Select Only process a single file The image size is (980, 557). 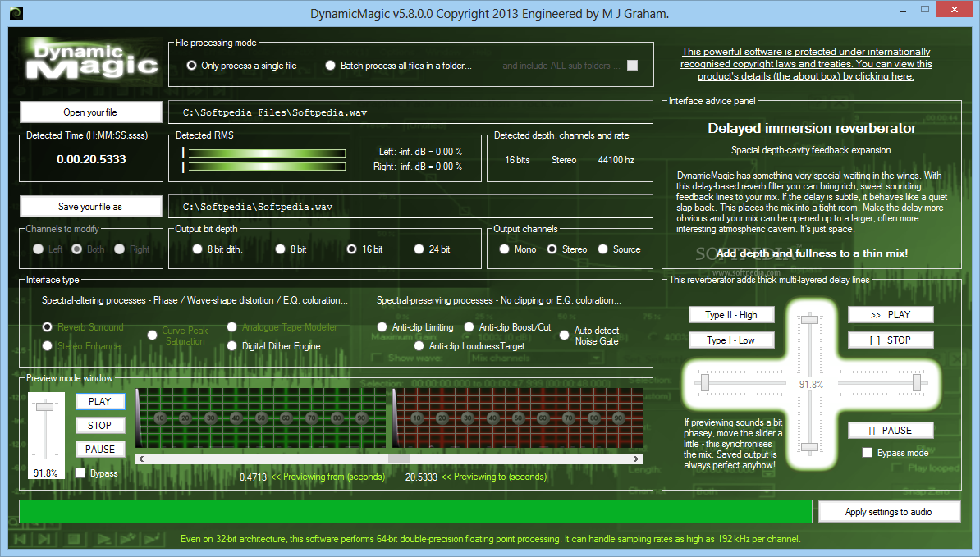(x=242, y=66)
